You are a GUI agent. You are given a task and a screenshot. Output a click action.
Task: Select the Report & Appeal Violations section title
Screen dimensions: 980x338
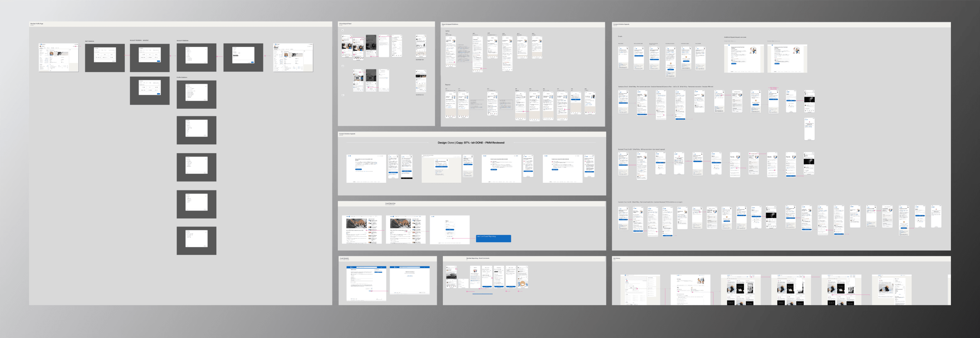[x=450, y=24]
